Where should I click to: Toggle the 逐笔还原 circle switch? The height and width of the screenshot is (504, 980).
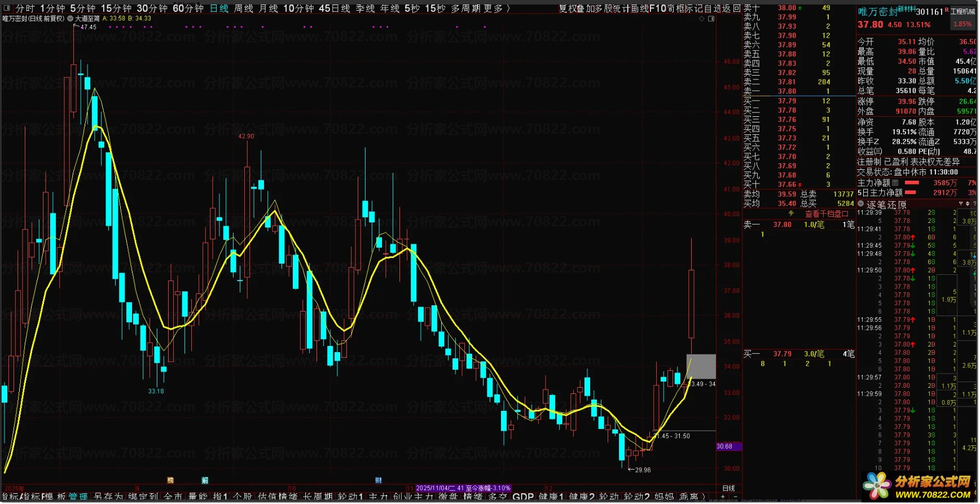861,204
